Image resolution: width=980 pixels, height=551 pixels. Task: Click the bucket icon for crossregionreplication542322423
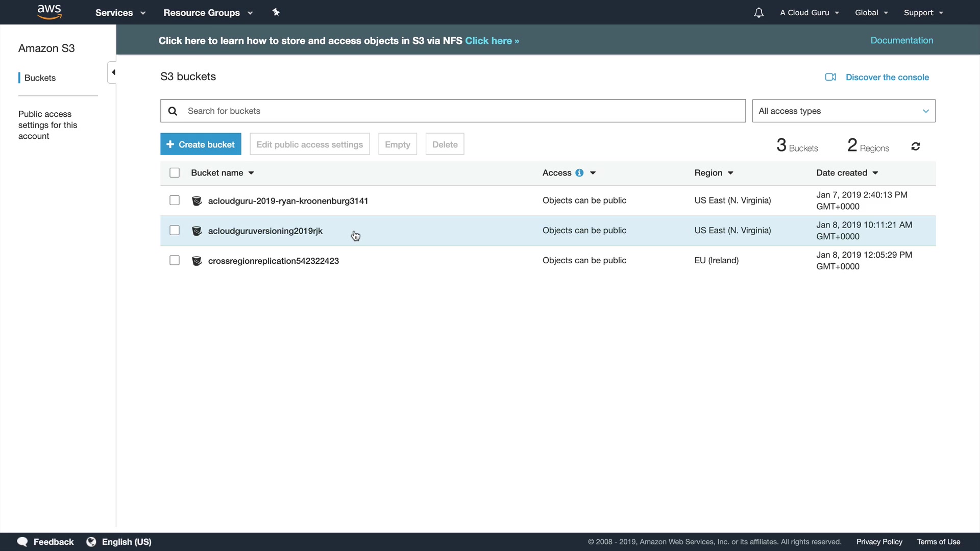(x=197, y=261)
